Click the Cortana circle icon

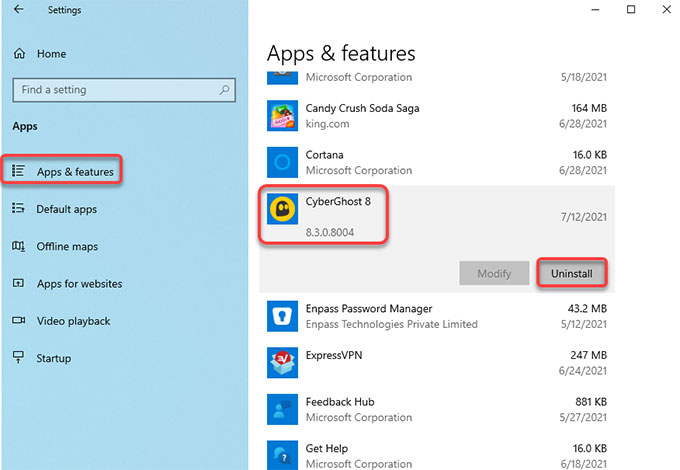tap(282, 162)
